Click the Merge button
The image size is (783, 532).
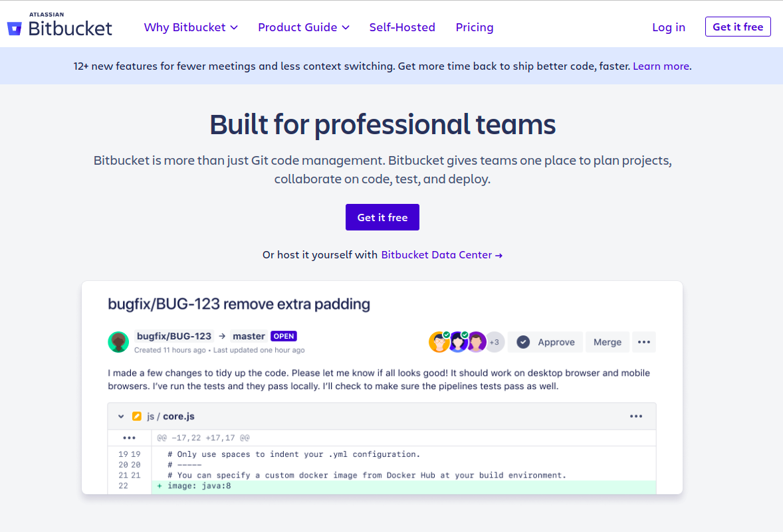click(608, 342)
